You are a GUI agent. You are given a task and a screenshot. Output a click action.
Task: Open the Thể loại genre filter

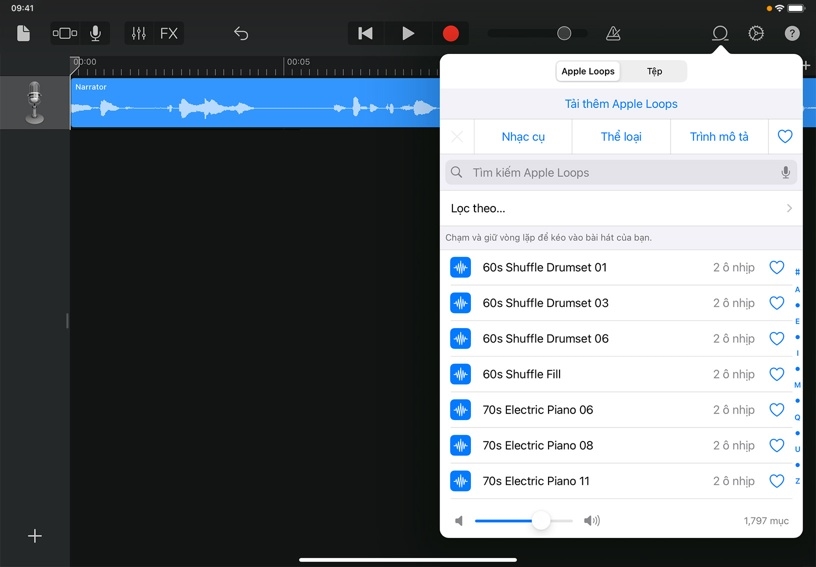[621, 137]
